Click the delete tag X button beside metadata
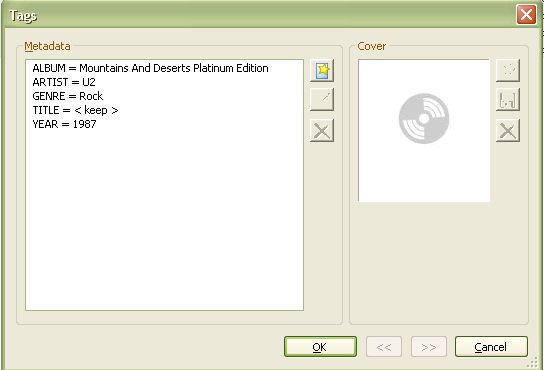 tap(322, 131)
